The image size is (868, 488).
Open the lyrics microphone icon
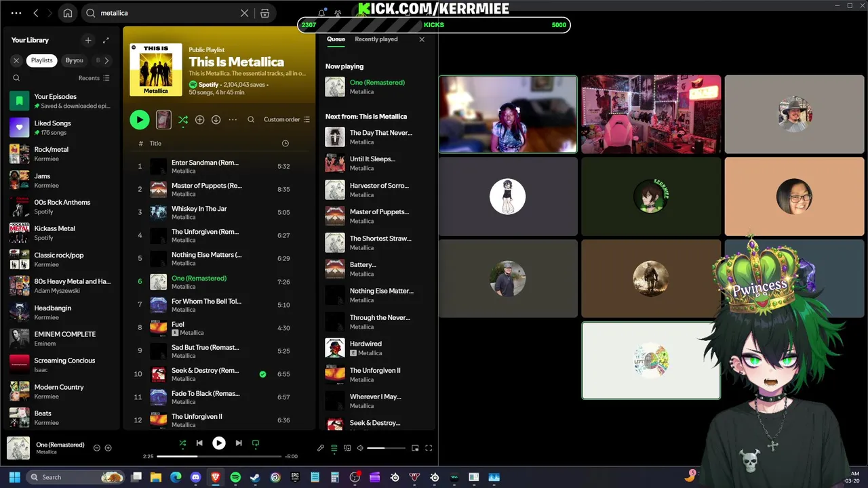(x=321, y=448)
